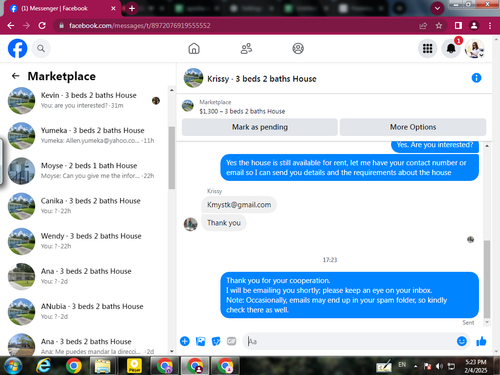Bookmark this page with star icon
The image size is (500, 375).
coord(439,26)
